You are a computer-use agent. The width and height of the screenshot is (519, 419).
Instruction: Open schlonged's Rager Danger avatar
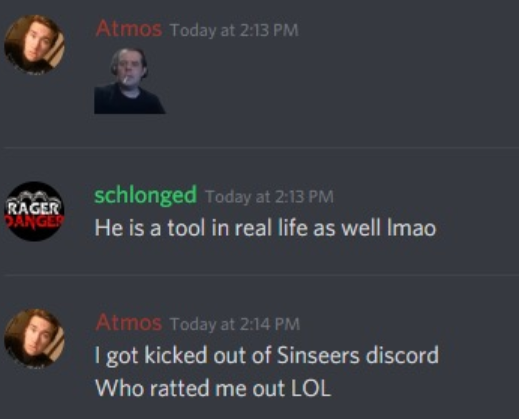coord(34,211)
